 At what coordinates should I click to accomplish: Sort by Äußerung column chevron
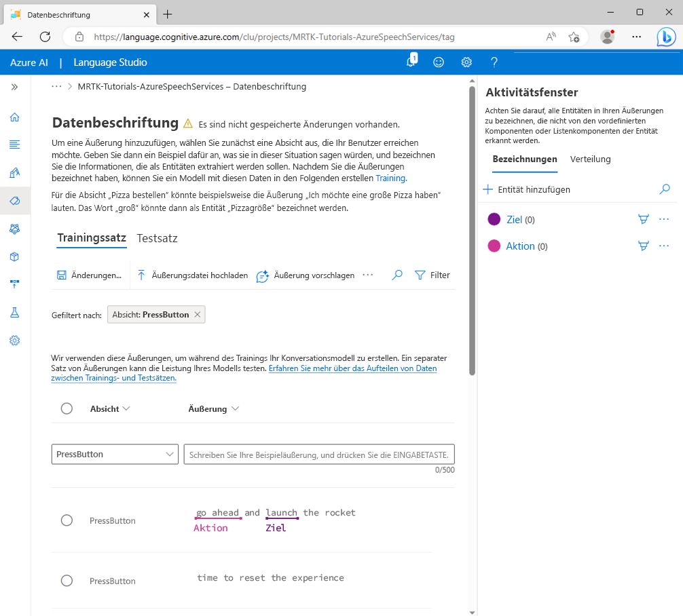pyautogui.click(x=235, y=408)
